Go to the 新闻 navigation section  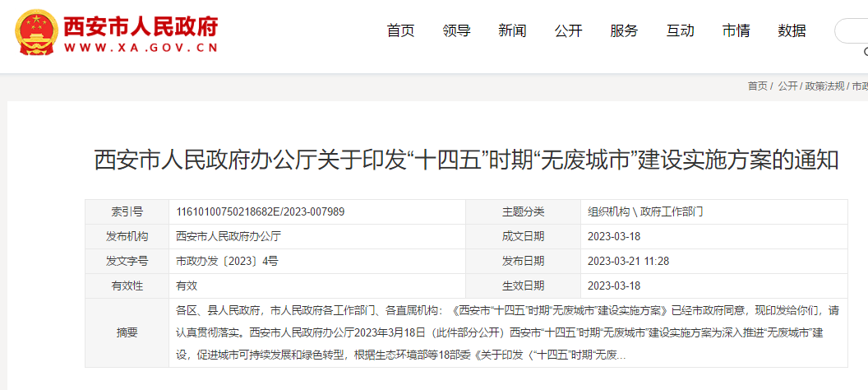(x=512, y=31)
